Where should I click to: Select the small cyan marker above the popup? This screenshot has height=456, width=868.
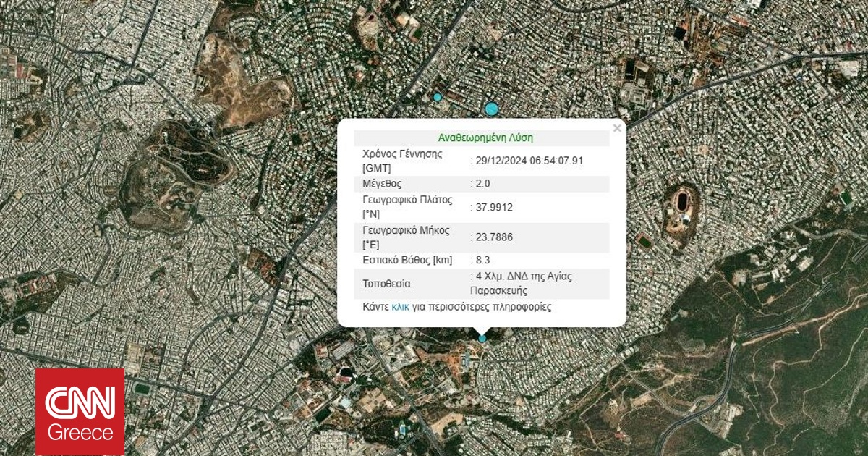point(437,97)
